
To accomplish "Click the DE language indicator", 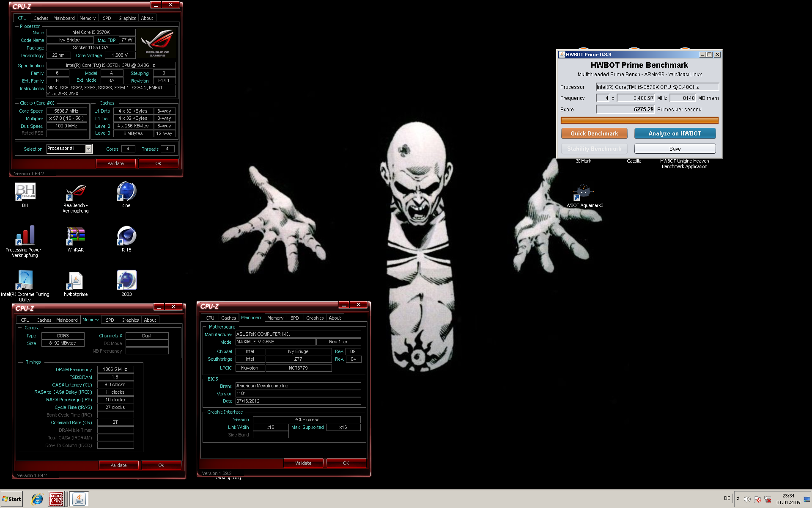I will 727,498.
